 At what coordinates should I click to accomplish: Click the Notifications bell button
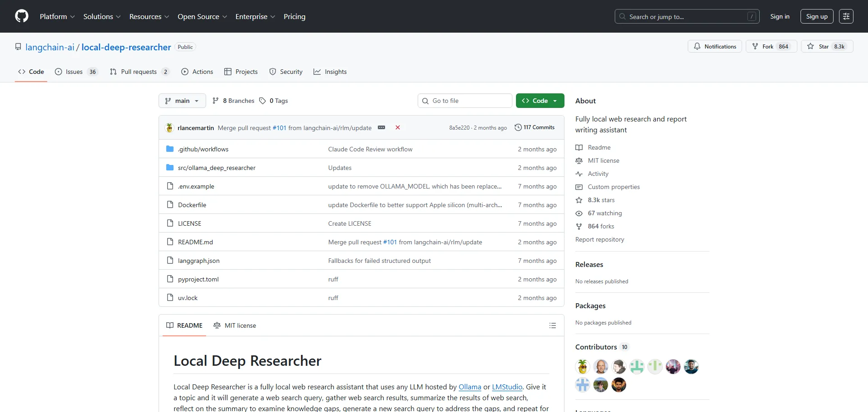715,47
